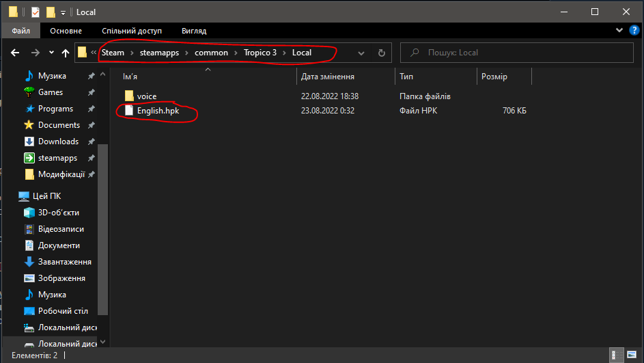644x363 pixels.
Task: Click the steamapps green arrow icon
Action: (x=29, y=158)
